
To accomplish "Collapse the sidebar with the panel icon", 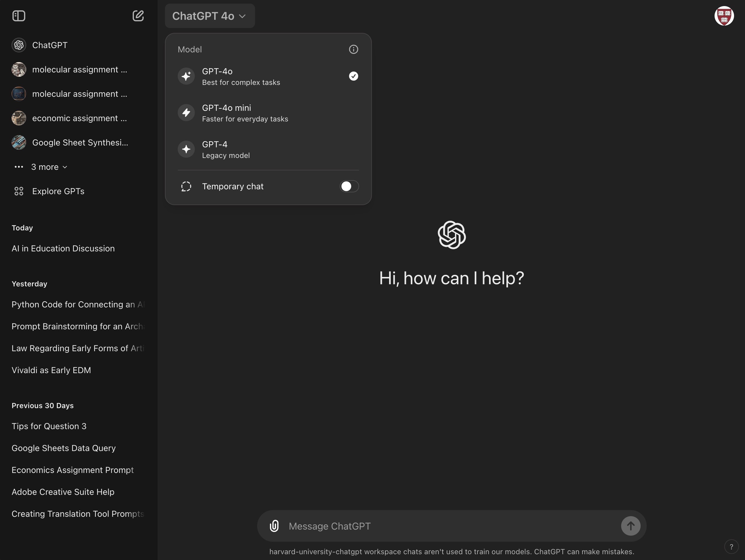I will click(19, 16).
